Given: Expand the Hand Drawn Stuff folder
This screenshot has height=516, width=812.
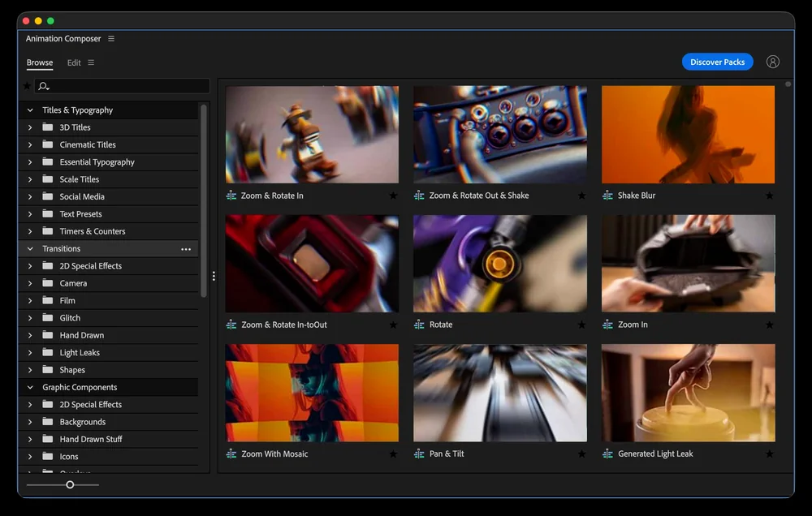Looking at the screenshot, I should 30,440.
